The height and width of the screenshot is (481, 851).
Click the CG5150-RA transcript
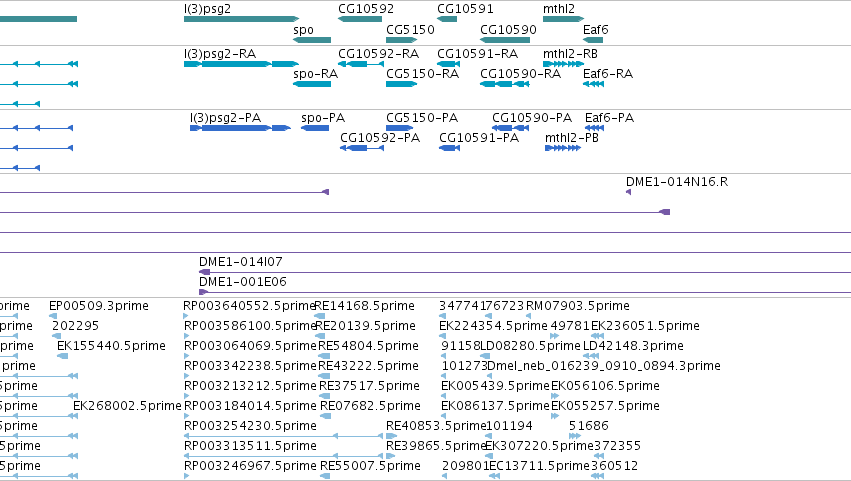click(402, 84)
